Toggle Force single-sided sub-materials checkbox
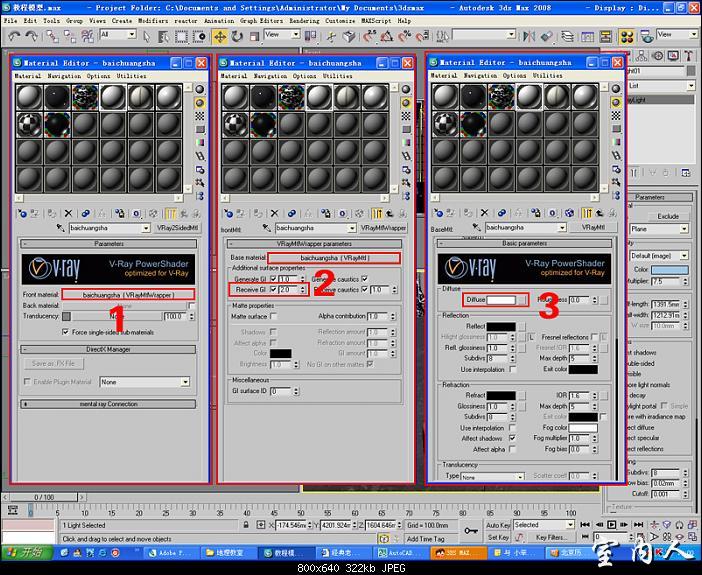The image size is (702, 575). point(66,332)
